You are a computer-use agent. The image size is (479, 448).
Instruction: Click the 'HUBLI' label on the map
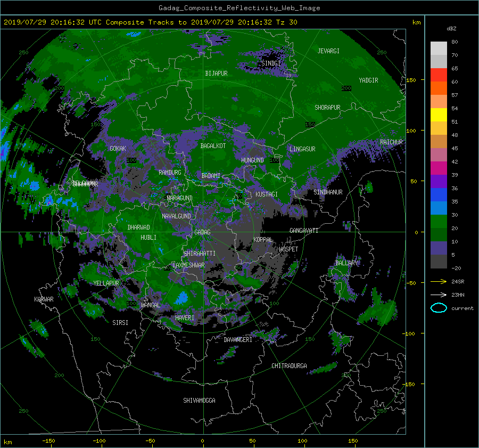point(148,238)
